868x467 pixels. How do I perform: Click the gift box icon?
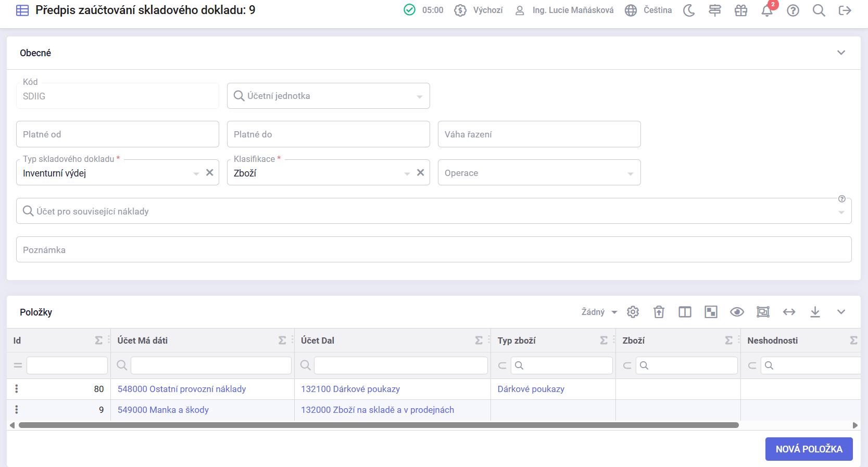740,10
